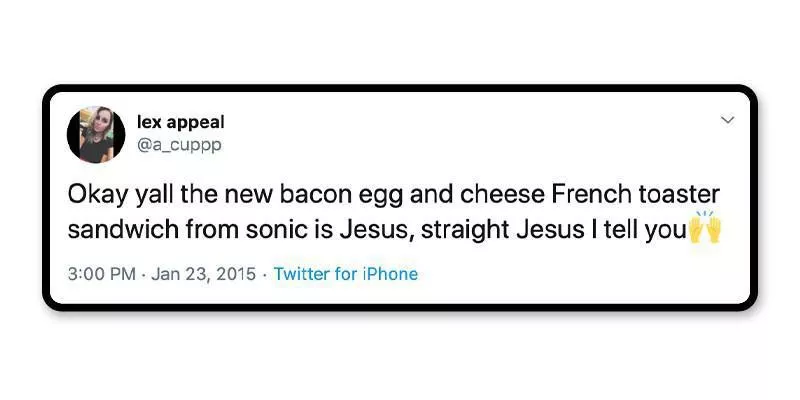
Task: Click the "Twitter for iPhone" source link
Action: pos(345,274)
